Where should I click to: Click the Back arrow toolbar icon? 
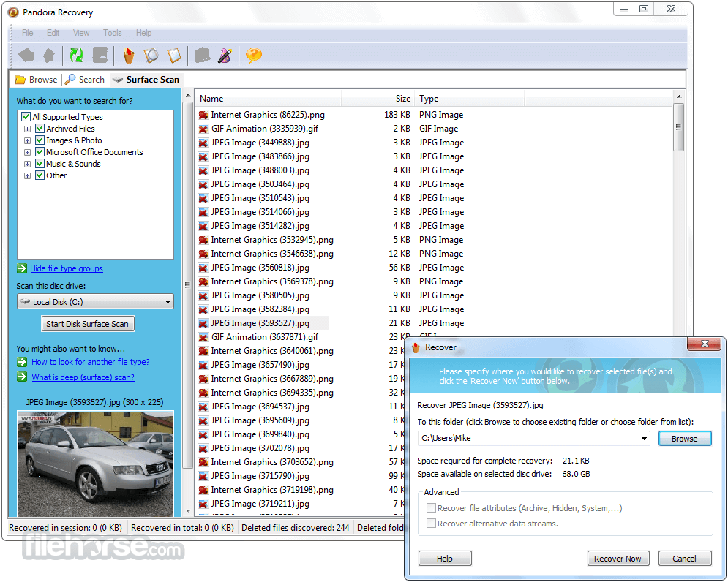pos(26,56)
